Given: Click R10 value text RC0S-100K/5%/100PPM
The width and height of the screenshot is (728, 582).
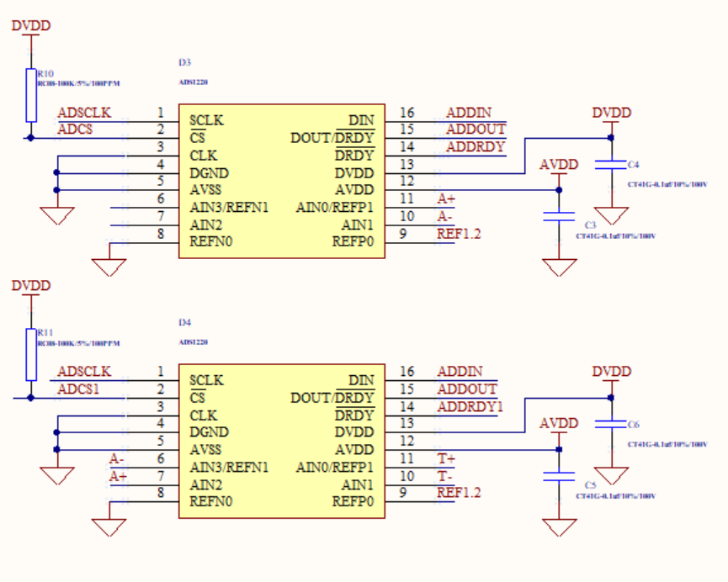Looking at the screenshot, I should tap(78, 83).
